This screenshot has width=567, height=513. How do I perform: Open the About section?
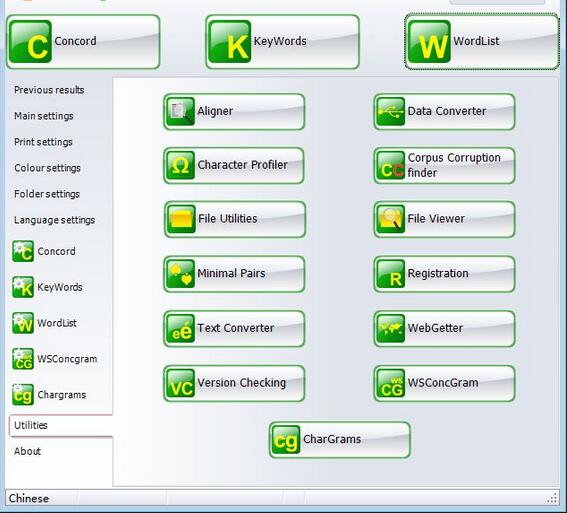pyautogui.click(x=27, y=451)
